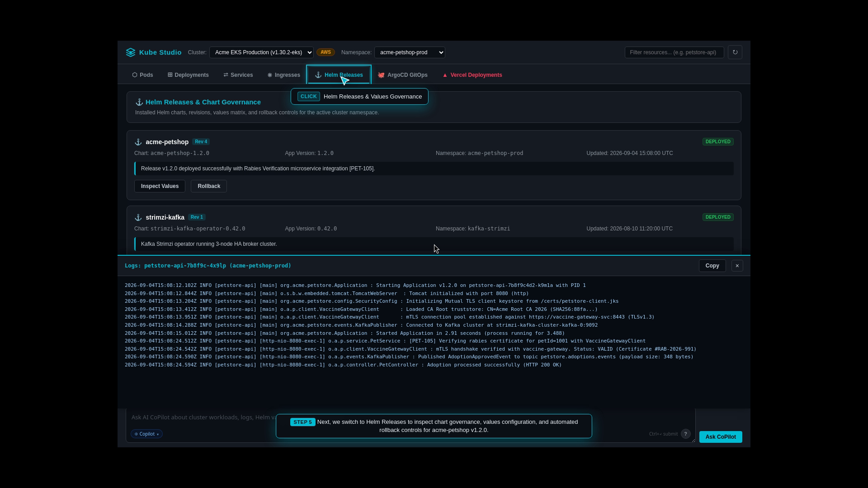Click the 'Loaded CA Root truststore' log line
Image resolution: width=868 pixels, height=488 pixels.
(361, 310)
